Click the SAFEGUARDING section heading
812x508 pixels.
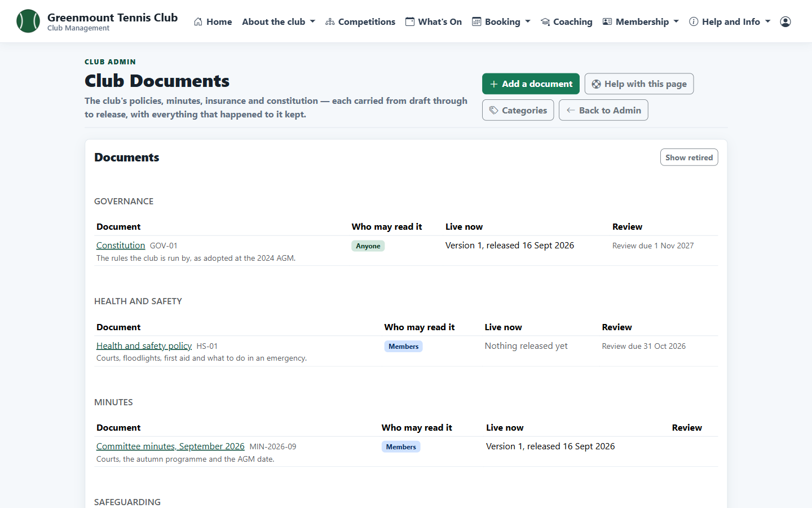click(127, 502)
